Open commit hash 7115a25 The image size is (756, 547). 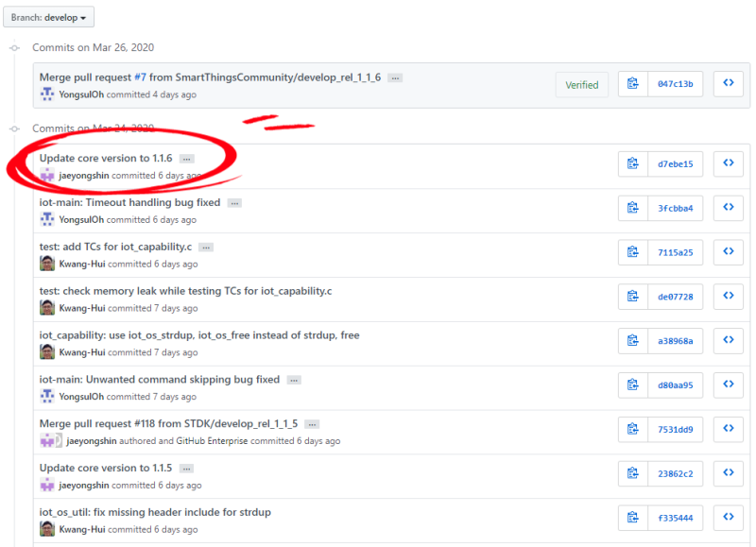coord(675,252)
